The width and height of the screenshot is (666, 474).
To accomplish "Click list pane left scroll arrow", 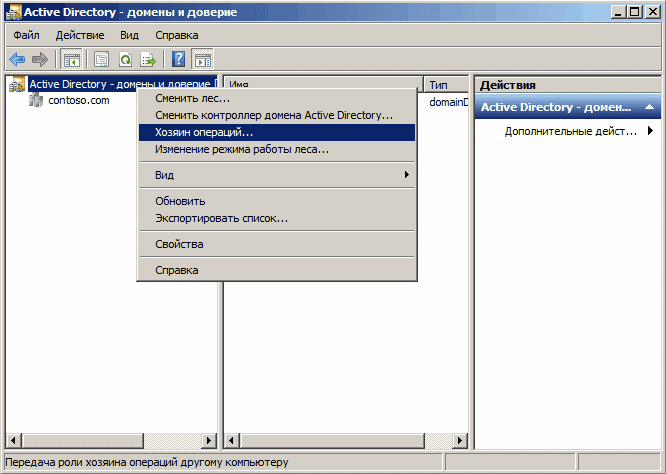I will tap(231, 440).
